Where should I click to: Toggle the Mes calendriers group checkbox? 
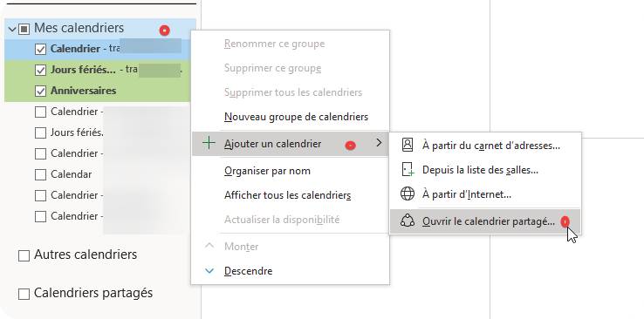tap(24, 29)
